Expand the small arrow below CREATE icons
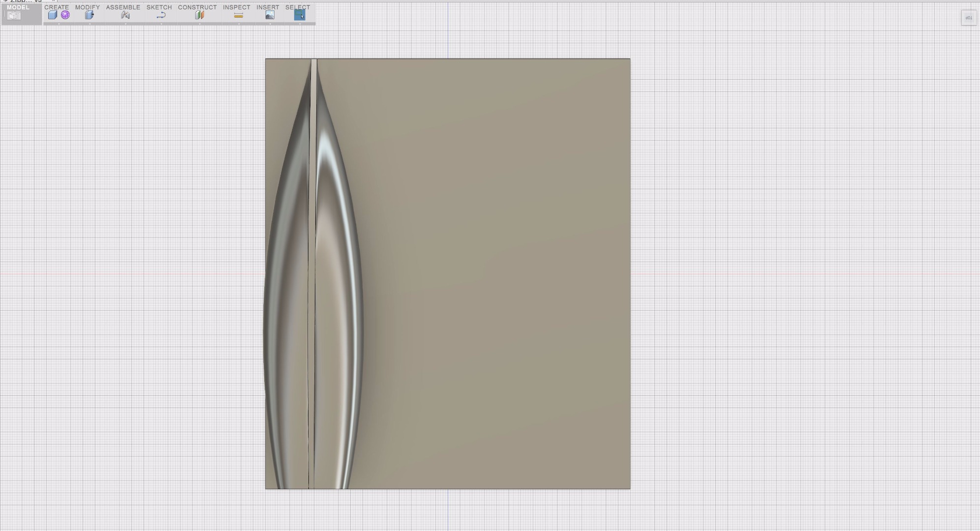The height and width of the screenshot is (531, 980). tap(59, 24)
